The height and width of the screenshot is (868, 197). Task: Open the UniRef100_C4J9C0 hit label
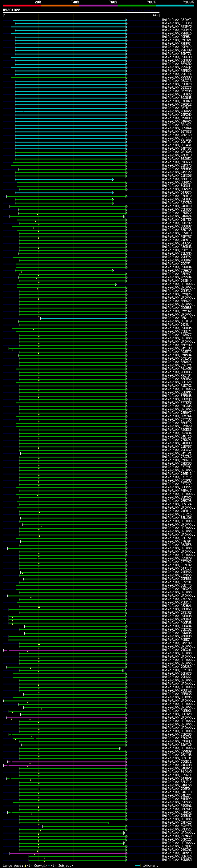[x=177, y=192]
